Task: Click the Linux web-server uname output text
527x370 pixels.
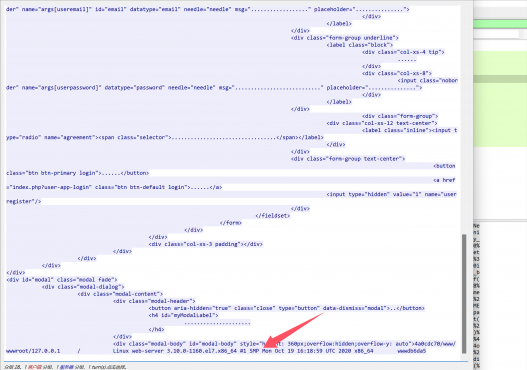Action: click(243, 351)
